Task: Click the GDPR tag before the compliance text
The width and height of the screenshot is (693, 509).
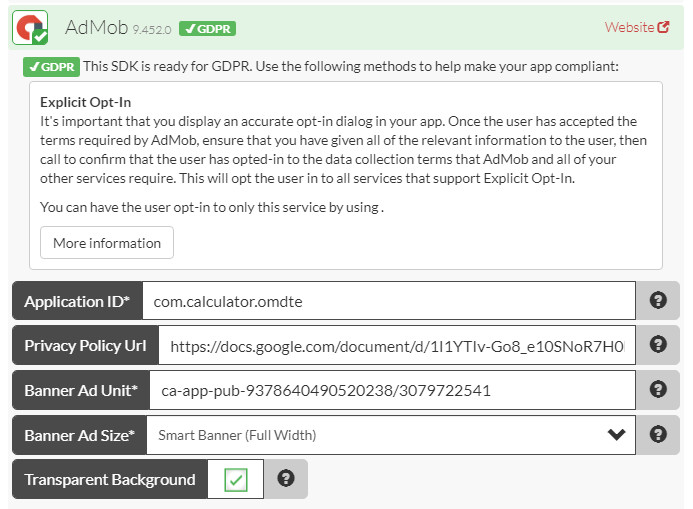Action: [51, 67]
